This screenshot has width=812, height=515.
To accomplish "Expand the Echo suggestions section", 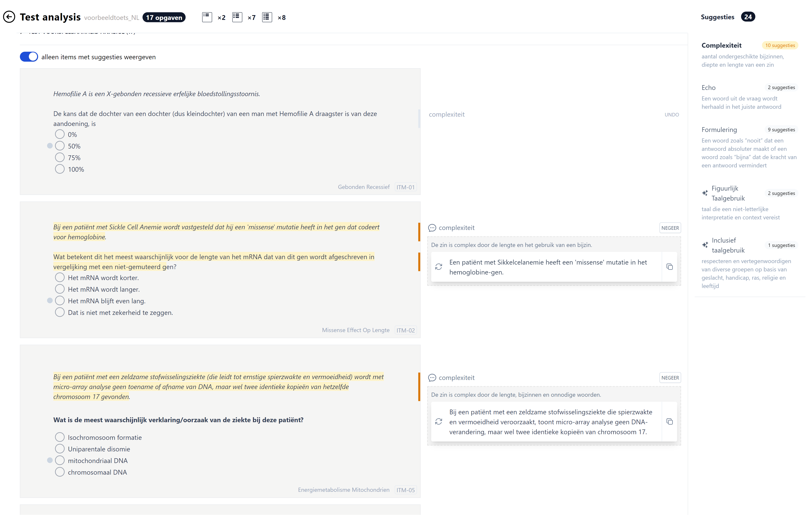I will [x=709, y=87].
